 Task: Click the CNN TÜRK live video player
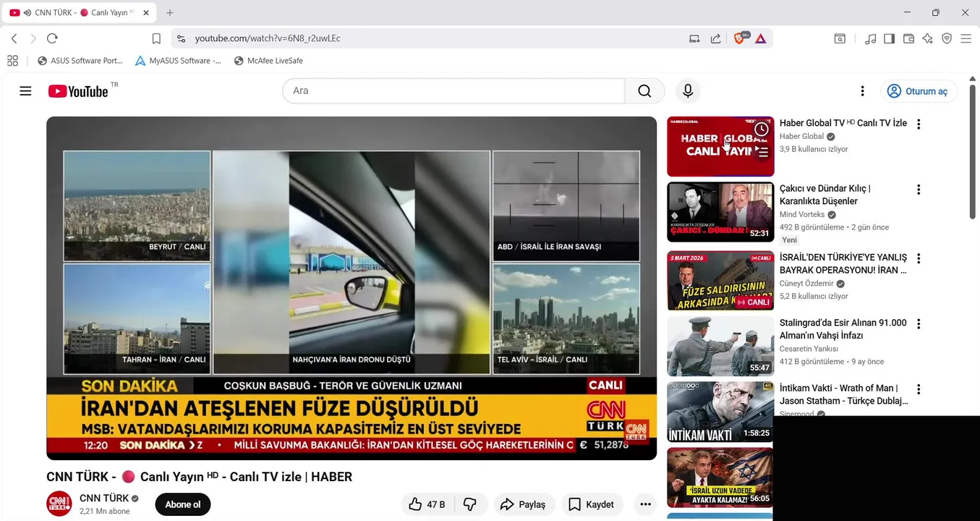click(351, 288)
